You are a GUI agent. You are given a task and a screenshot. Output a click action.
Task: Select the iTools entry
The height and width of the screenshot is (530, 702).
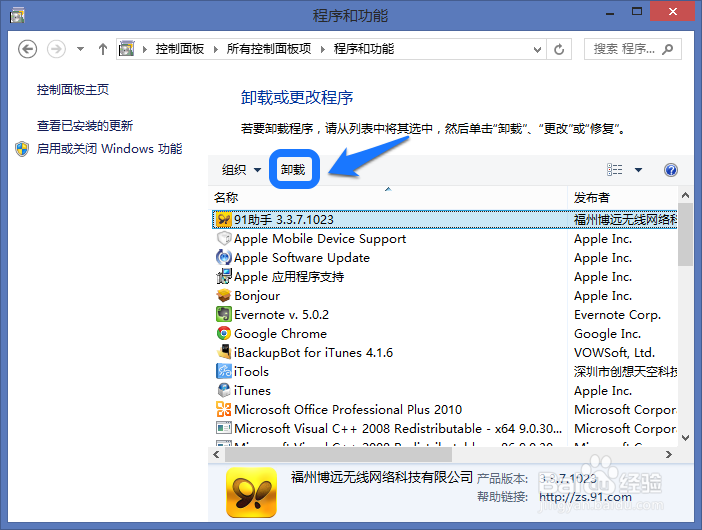click(x=445, y=372)
